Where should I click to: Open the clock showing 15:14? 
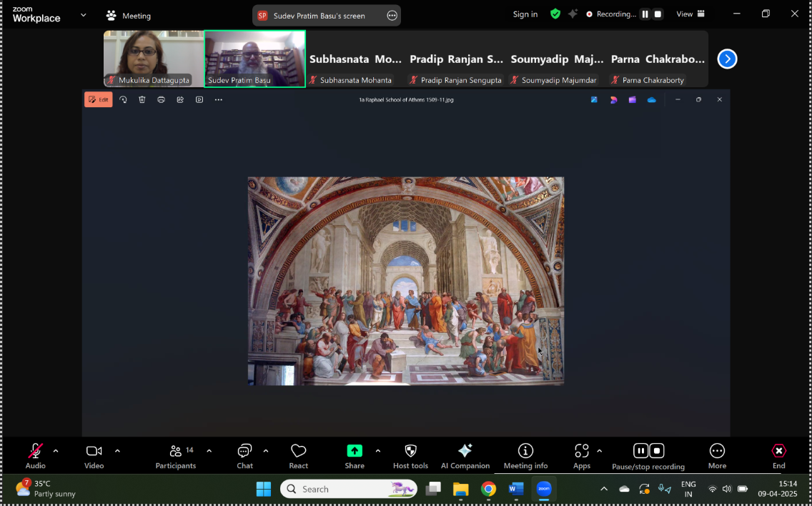click(x=777, y=489)
